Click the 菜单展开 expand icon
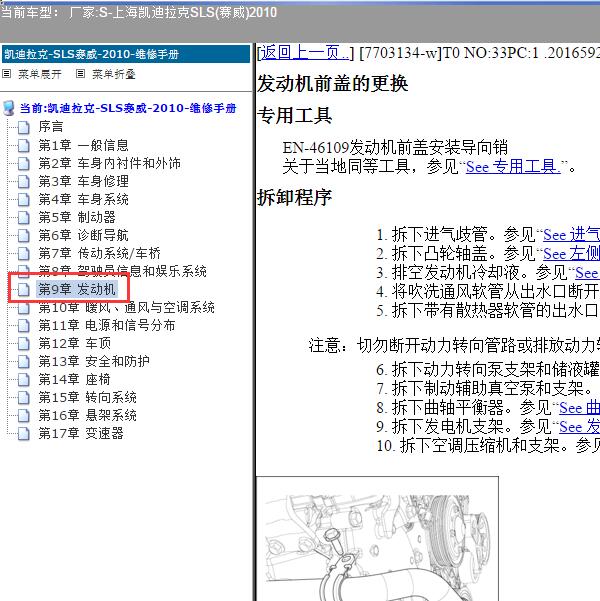The height and width of the screenshot is (601, 600). pyautogui.click(x=7, y=74)
